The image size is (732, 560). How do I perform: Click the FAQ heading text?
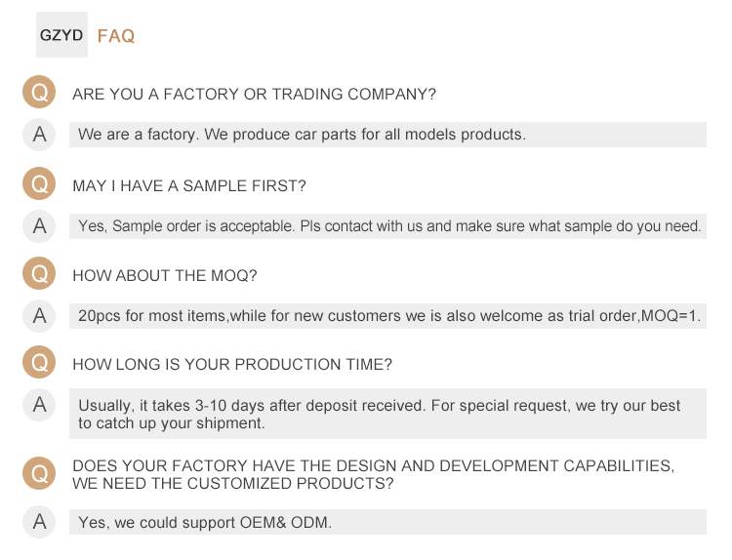coord(116,36)
